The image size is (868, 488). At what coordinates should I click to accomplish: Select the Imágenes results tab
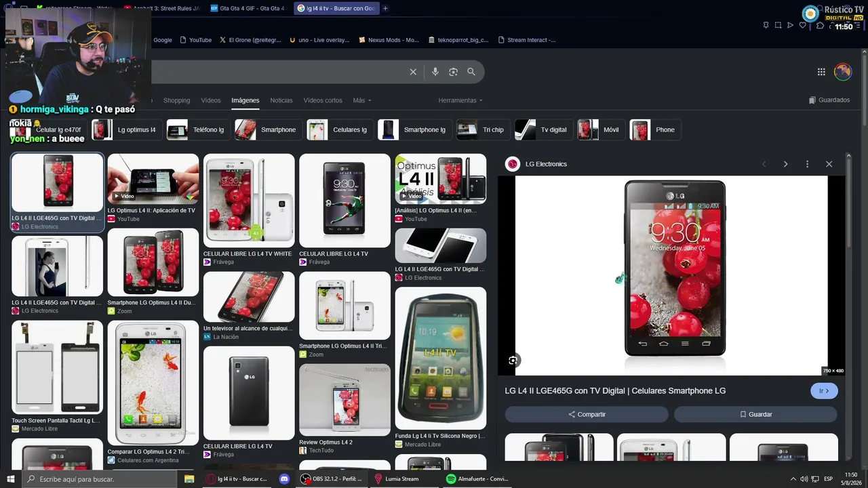[245, 100]
